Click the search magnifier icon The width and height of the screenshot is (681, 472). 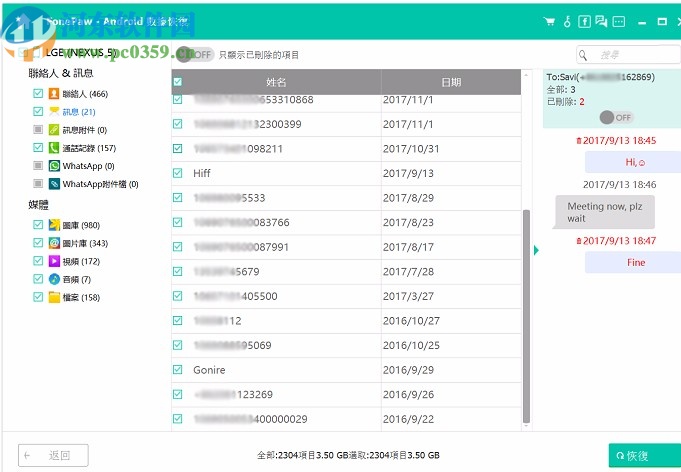tap(583, 55)
